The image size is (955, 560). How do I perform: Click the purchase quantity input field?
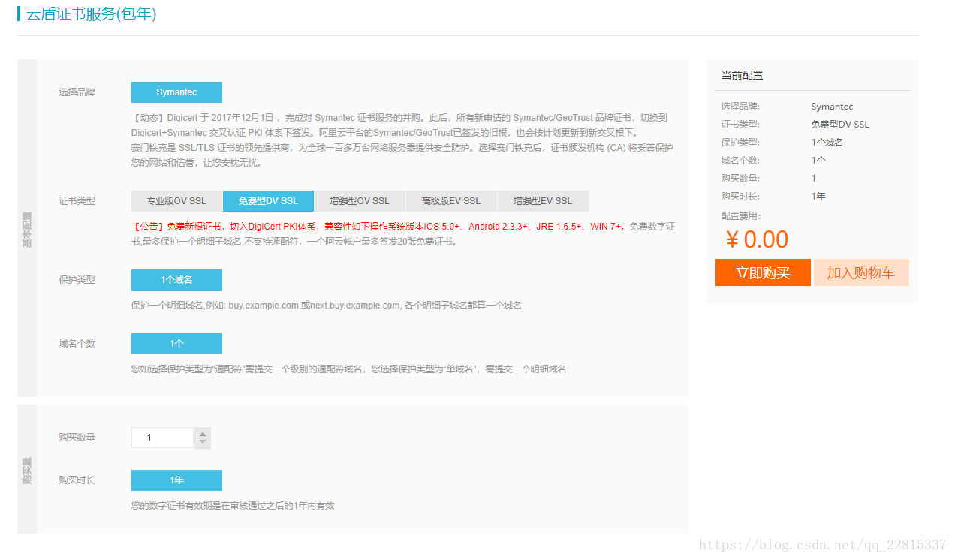click(x=162, y=438)
